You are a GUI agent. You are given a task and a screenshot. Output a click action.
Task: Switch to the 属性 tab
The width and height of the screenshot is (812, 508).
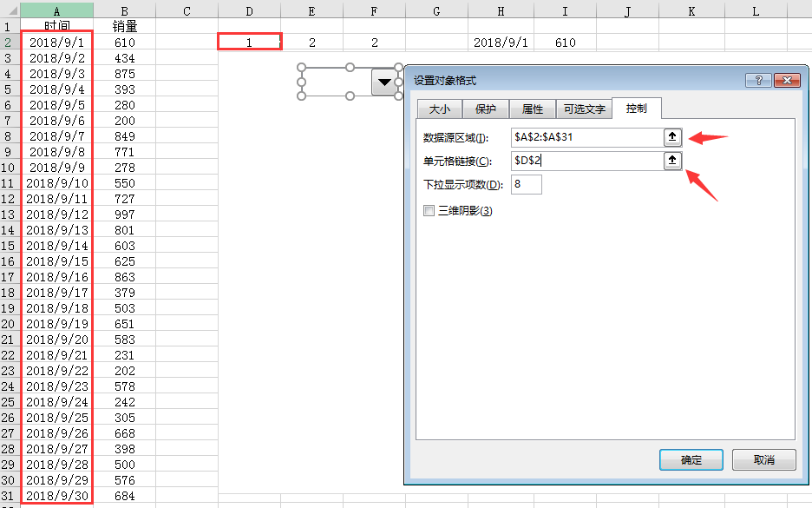point(533,109)
